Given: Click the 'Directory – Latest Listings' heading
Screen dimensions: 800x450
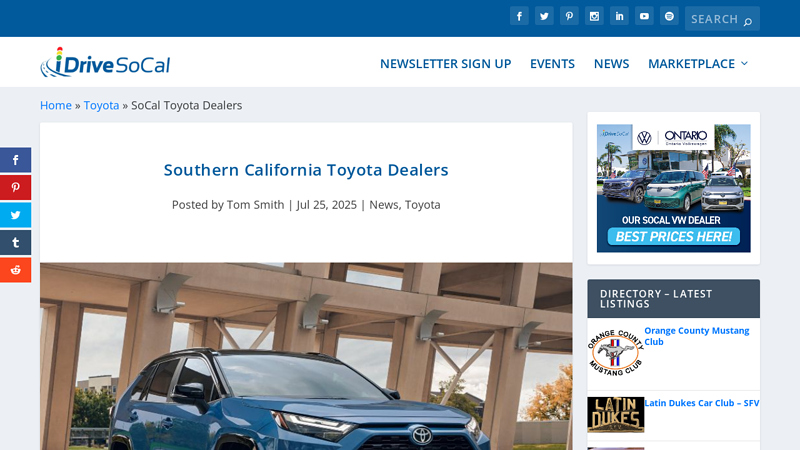Looking at the screenshot, I should (656, 298).
